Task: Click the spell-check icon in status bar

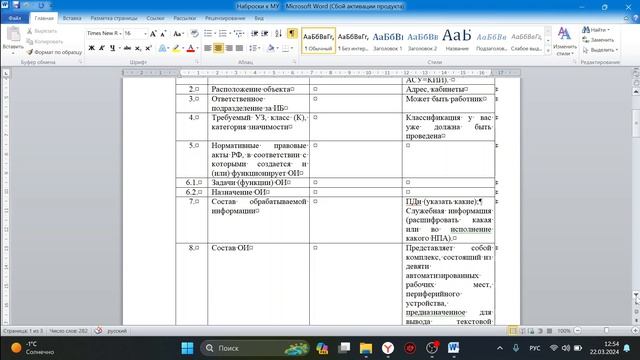Action: pos(98,331)
